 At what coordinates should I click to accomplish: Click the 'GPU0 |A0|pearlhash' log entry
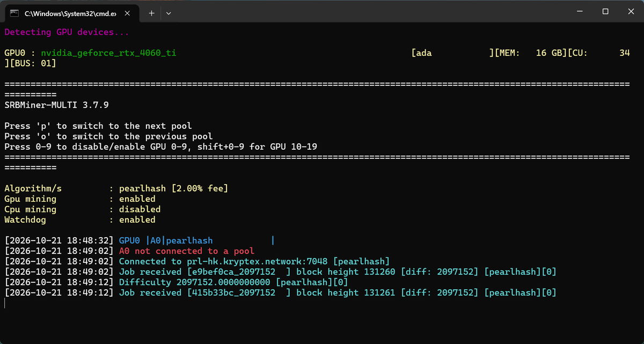click(x=166, y=241)
